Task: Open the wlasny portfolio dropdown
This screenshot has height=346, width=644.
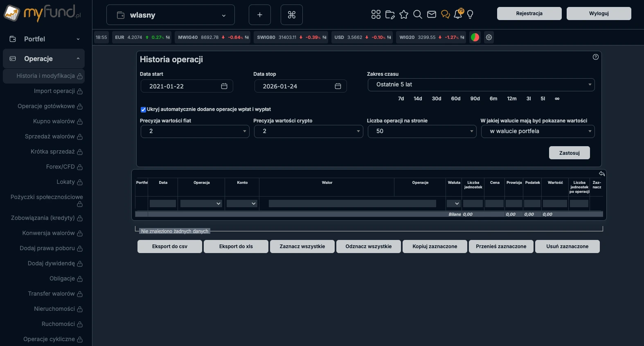Action: click(x=171, y=15)
